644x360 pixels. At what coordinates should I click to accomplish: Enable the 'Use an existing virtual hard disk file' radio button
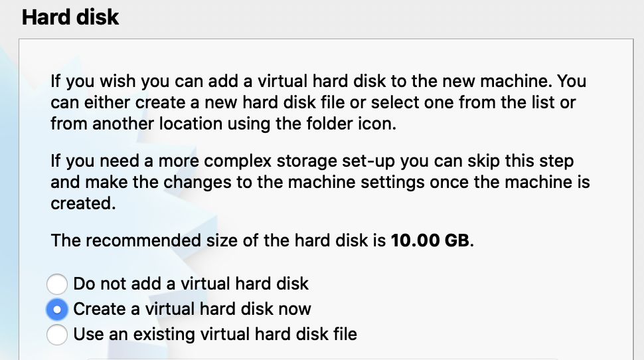[57, 334]
